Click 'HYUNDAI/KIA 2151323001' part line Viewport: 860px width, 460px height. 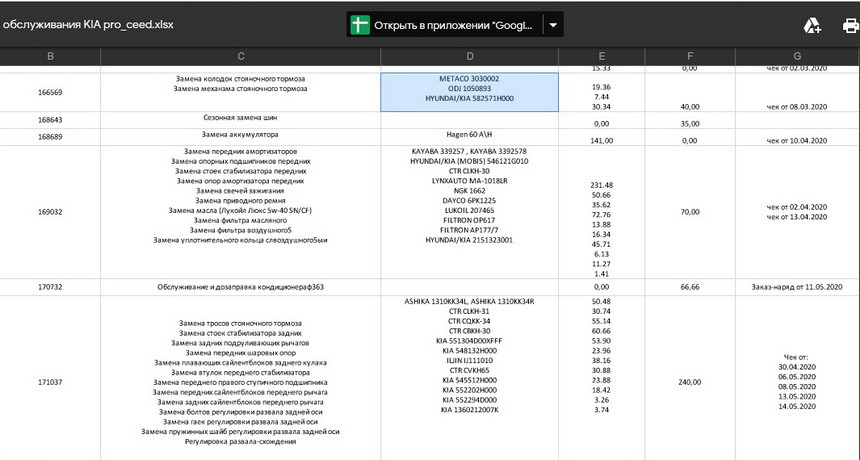(x=469, y=240)
